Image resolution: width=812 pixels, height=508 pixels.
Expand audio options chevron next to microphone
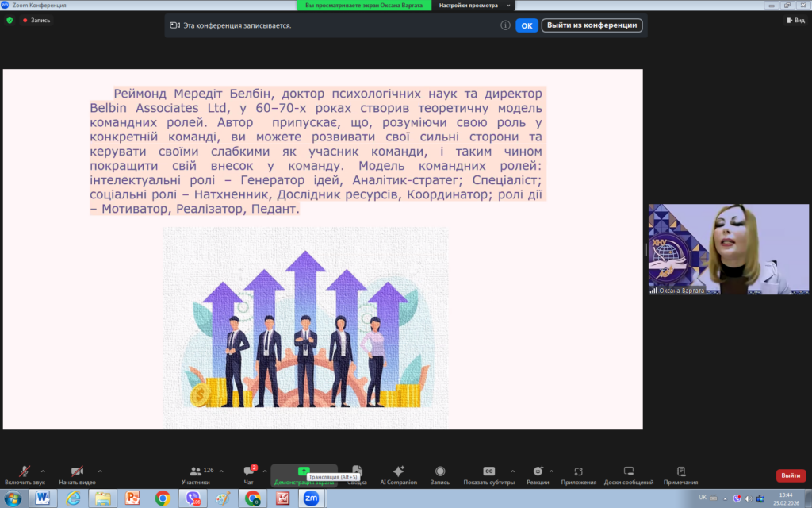[43, 471]
